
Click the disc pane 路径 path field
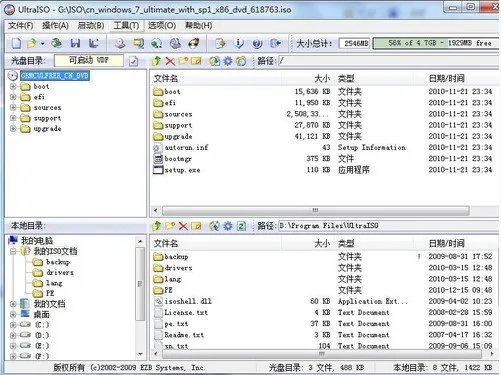[x=389, y=61]
